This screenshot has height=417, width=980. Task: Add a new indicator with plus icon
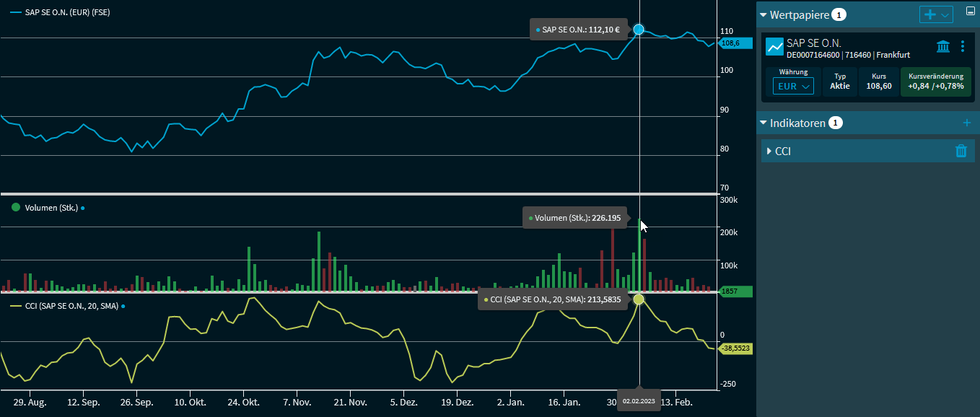[x=967, y=123]
